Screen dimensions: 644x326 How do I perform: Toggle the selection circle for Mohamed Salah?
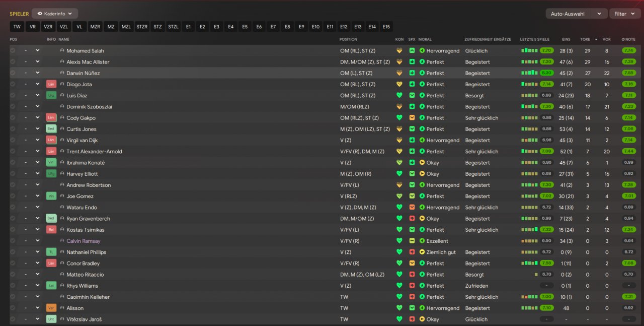[x=13, y=50]
